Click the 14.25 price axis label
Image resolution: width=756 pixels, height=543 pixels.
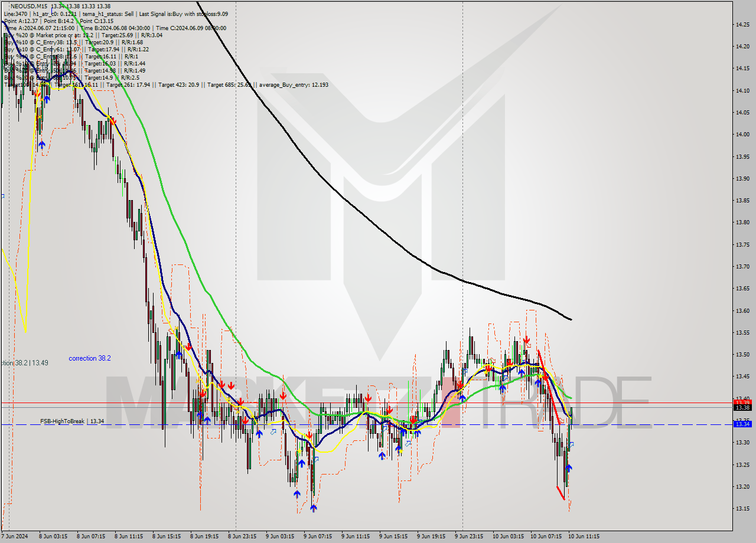click(x=742, y=24)
